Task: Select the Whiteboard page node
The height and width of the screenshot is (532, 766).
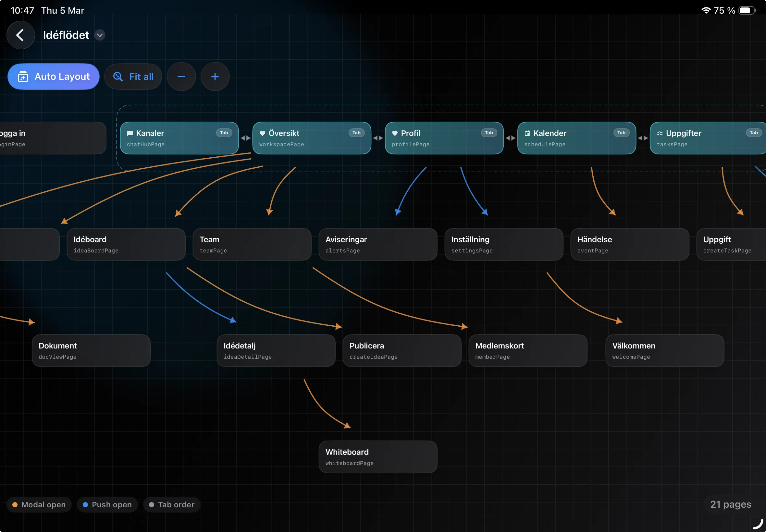Action: click(x=377, y=457)
